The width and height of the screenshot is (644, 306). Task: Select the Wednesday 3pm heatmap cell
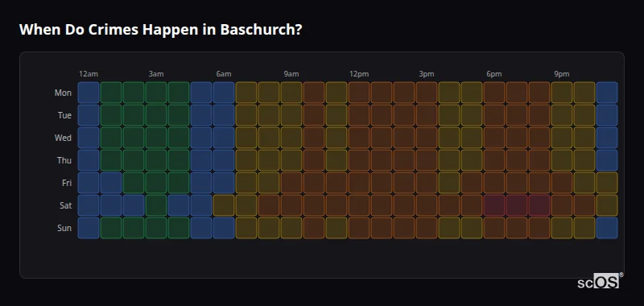click(427, 138)
